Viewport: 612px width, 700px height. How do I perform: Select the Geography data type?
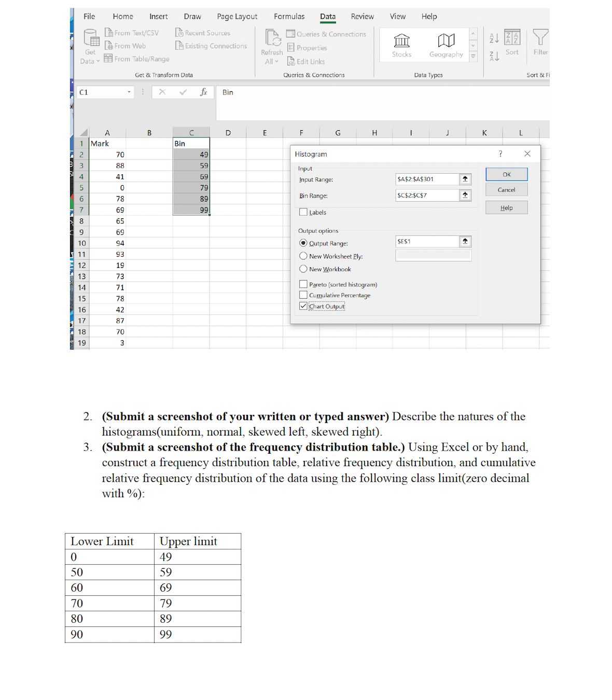(x=445, y=44)
